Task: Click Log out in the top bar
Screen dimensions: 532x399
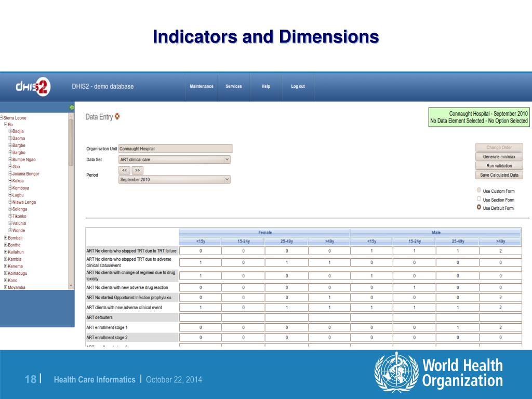Action: pos(298,87)
